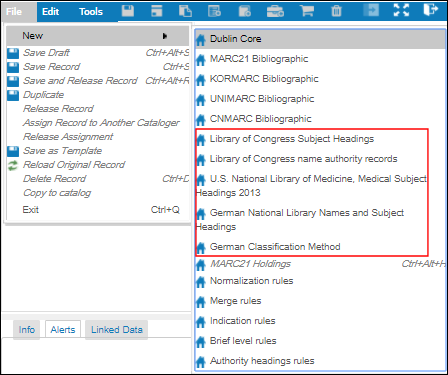448x375 pixels.
Task: Choose the Duplicate menu entry
Action: (98, 95)
